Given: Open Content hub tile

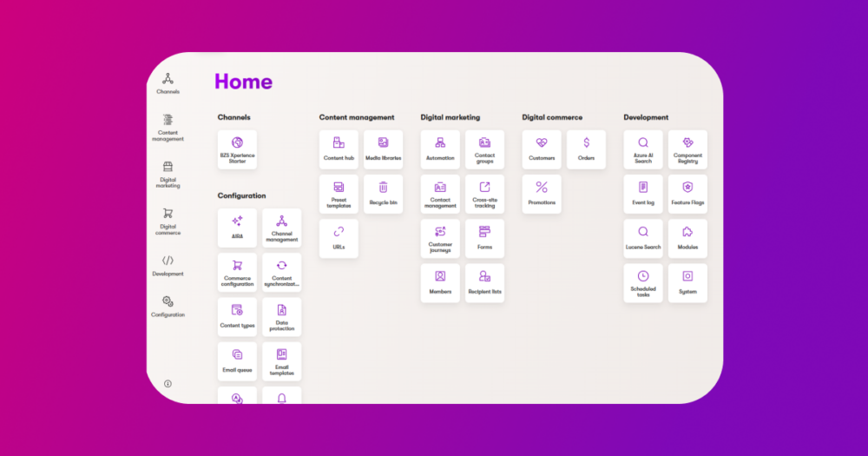Looking at the screenshot, I should [x=339, y=149].
